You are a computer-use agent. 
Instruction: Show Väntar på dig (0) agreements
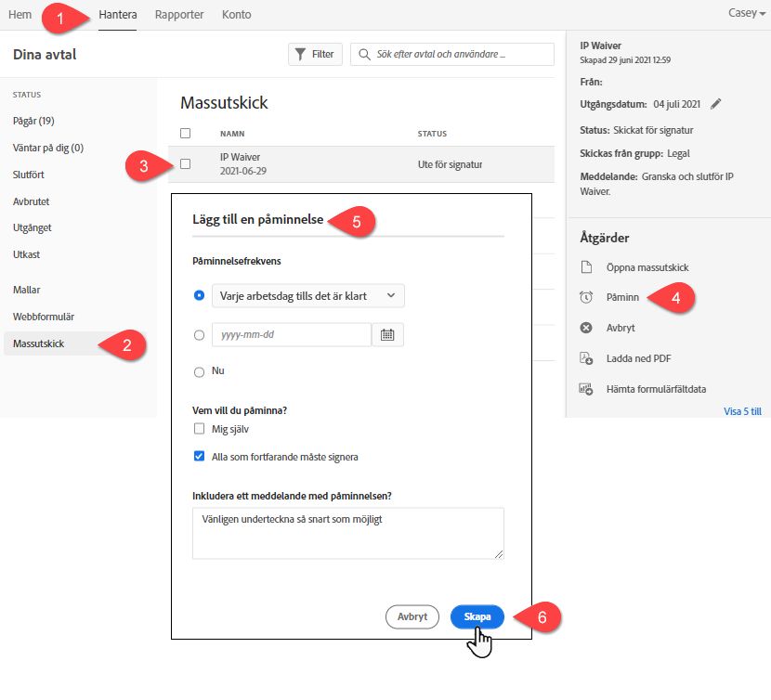[x=48, y=148]
